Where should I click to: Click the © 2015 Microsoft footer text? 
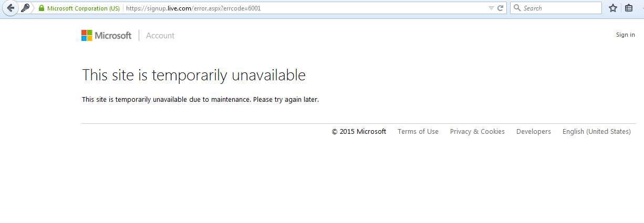click(x=359, y=132)
